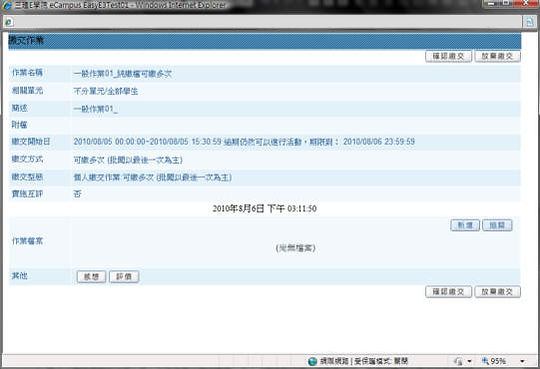The image size is (540, 369).
Task: Click the 不分單元/全部學生 value text
Action: (x=106, y=91)
